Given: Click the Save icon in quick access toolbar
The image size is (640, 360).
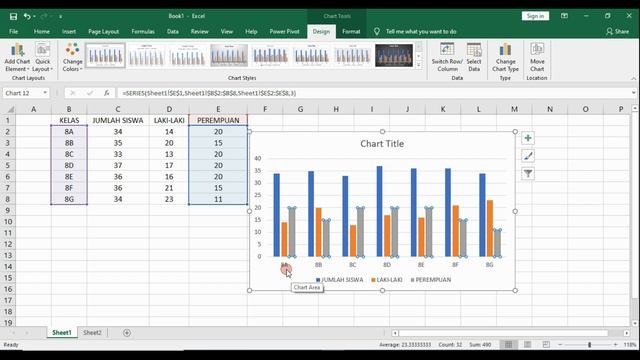Looking at the screenshot, I should 13,16.
